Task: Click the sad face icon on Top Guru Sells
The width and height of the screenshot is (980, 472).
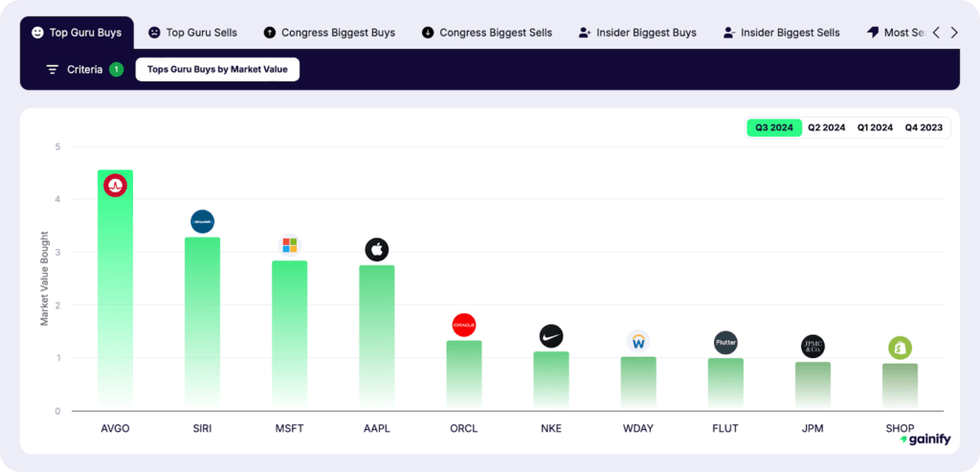Action: (154, 33)
